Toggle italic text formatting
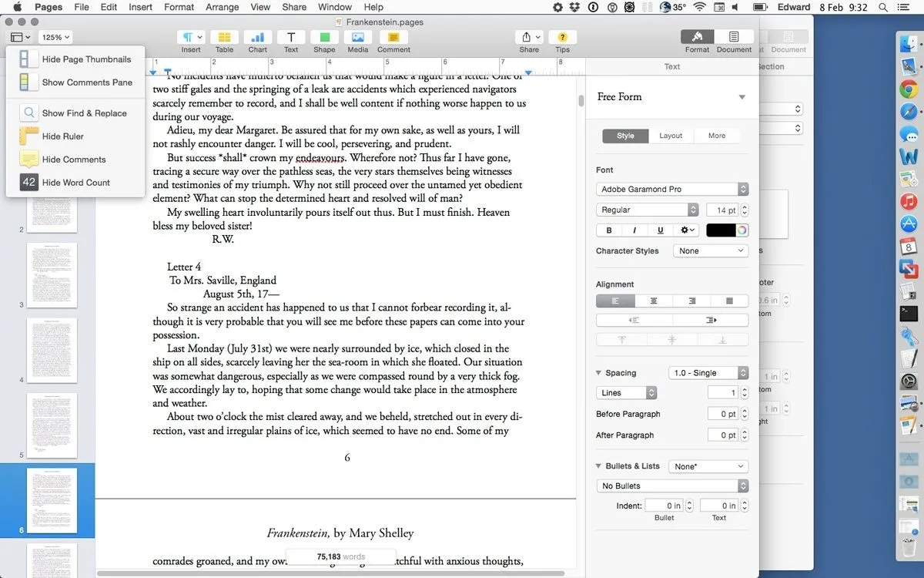Image resolution: width=924 pixels, height=578 pixels. pyautogui.click(x=634, y=230)
